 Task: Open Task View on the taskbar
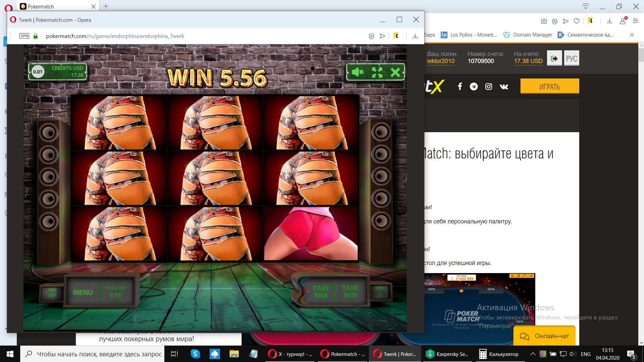[x=175, y=354]
